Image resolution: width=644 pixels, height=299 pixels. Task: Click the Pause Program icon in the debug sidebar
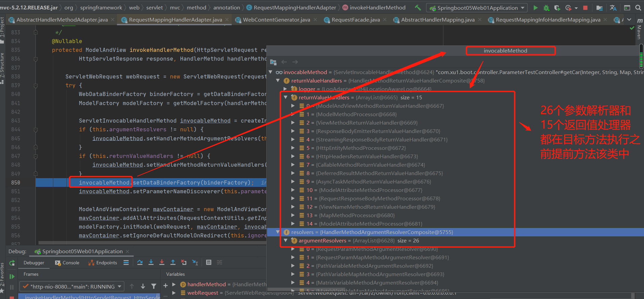tap(12, 287)
